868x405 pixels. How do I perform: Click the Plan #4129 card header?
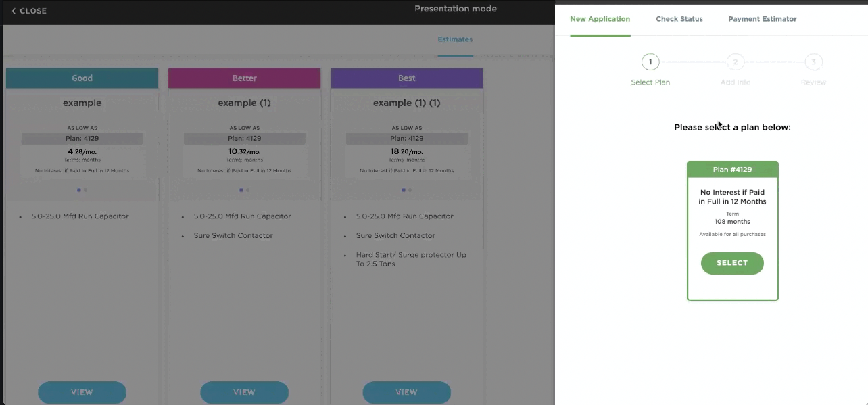pos(732,169)
